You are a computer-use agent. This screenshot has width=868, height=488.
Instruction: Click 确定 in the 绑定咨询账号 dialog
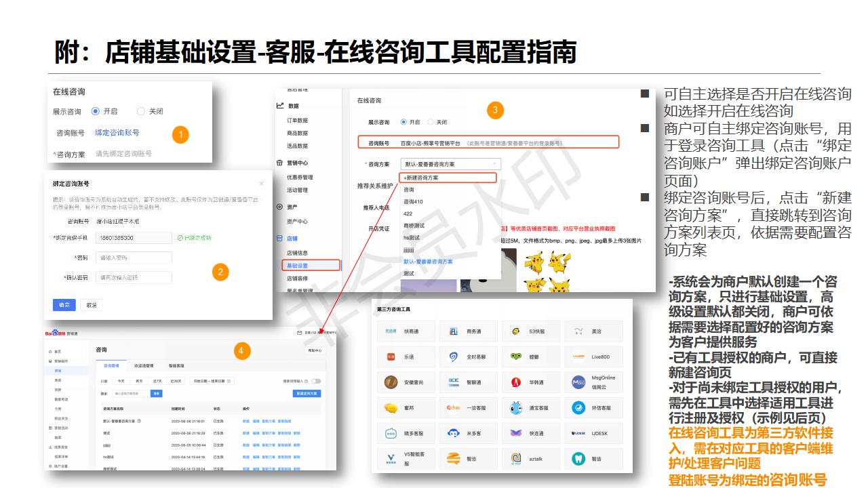coord(64,305)
